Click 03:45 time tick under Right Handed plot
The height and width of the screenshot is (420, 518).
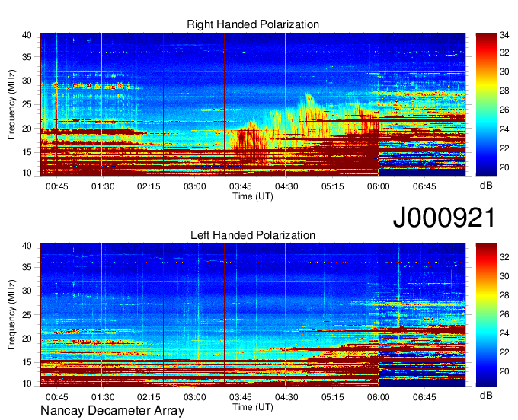pos(241,186)
